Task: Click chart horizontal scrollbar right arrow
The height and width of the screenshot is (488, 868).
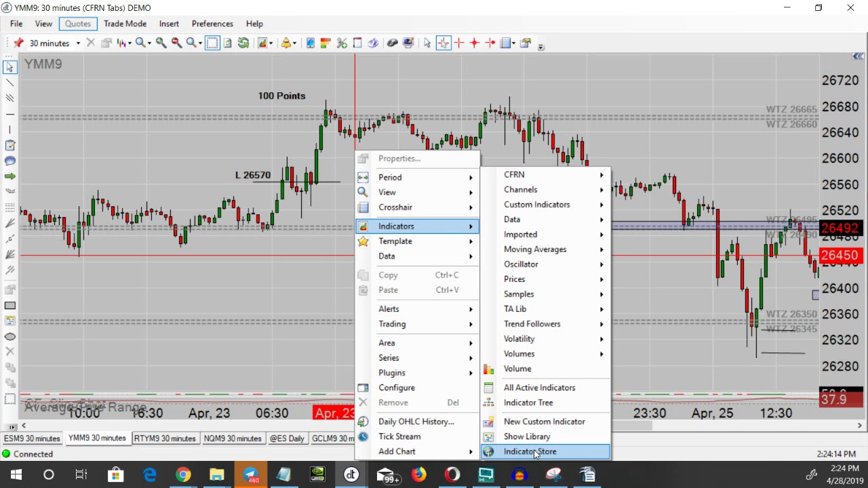Action: click(x=860, y=426)
